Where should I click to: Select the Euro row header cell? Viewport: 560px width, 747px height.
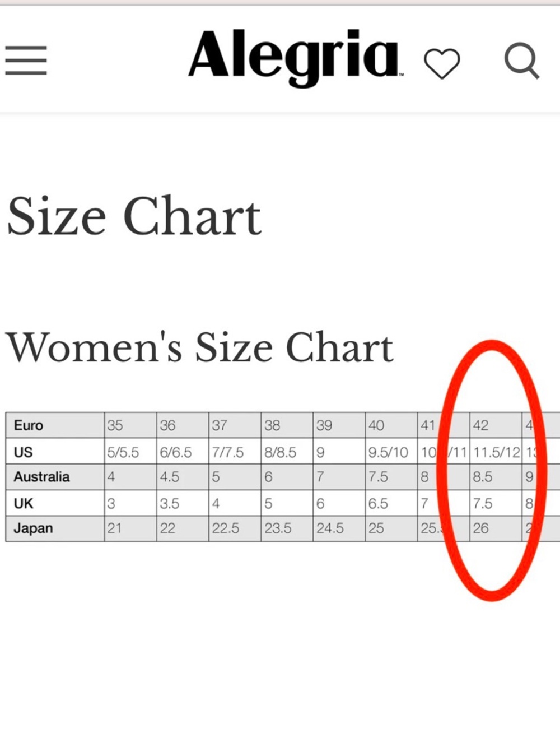[55, 425]
